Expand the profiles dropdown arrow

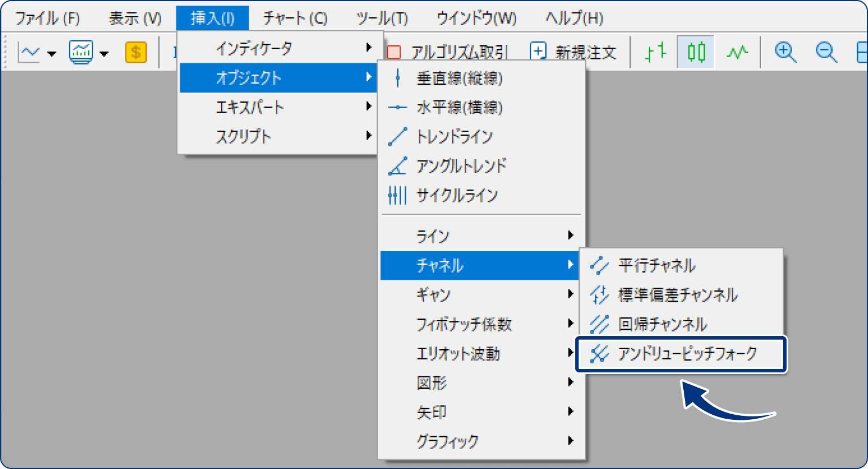[x=103, y=54]
